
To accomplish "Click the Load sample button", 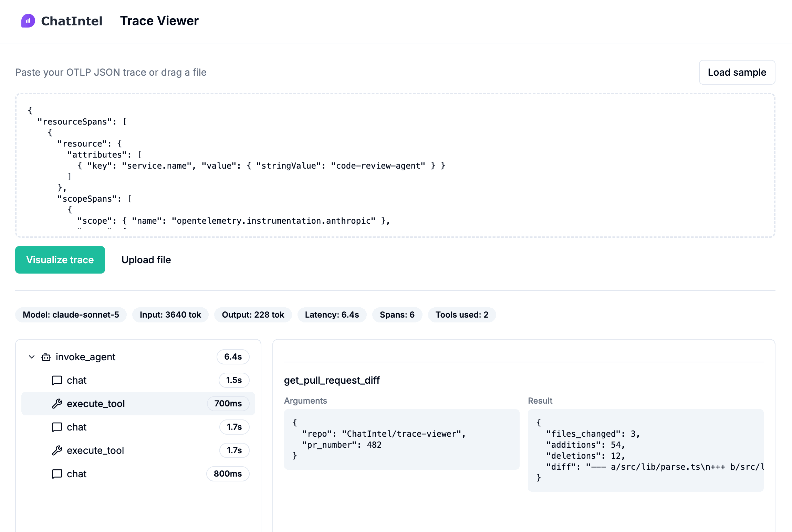I will [x=737, y=72].
